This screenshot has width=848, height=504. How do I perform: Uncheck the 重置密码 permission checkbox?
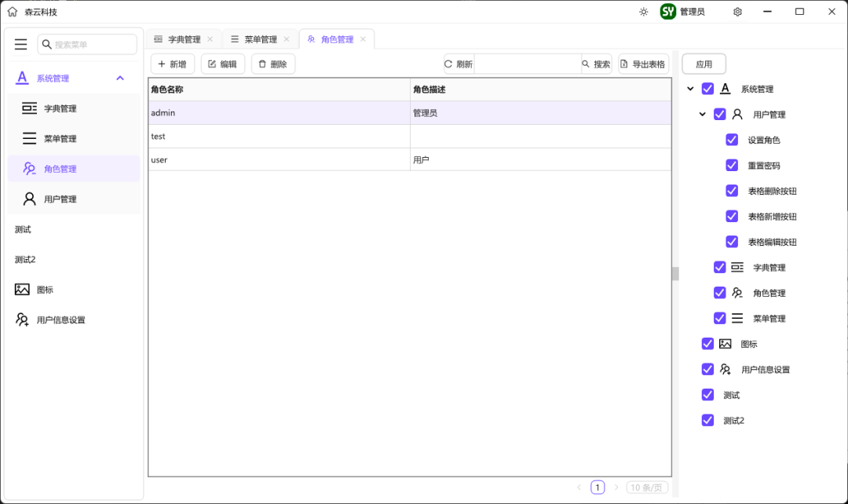pos(732,165)
